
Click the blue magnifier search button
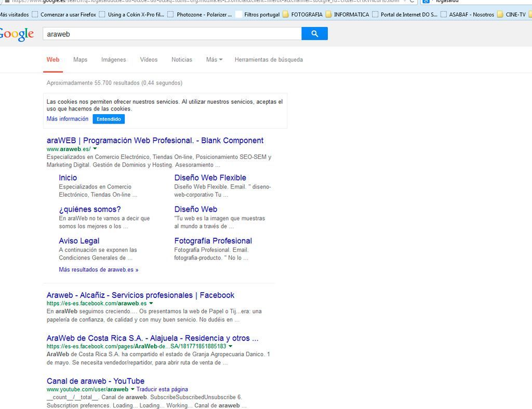tap(314, 34)
